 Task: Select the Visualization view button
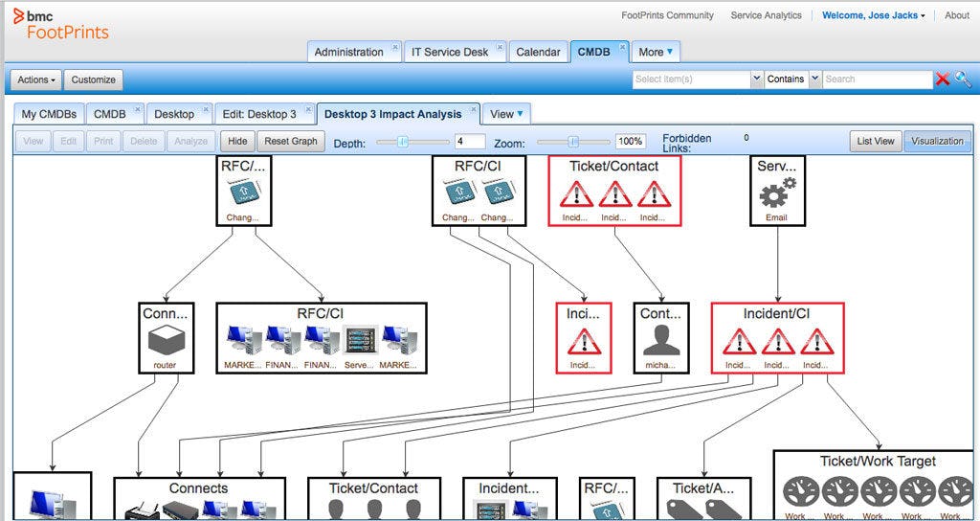click(x=937, y=141)
